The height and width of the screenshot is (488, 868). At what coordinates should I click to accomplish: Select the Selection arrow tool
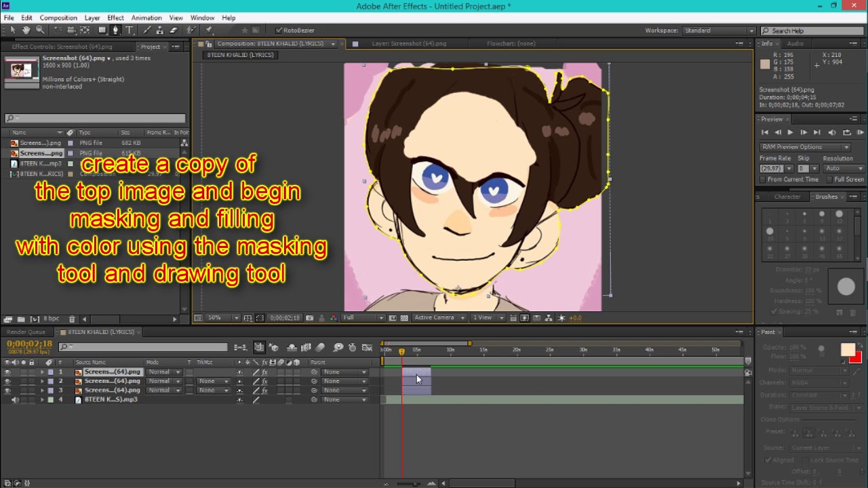(12, 30)
